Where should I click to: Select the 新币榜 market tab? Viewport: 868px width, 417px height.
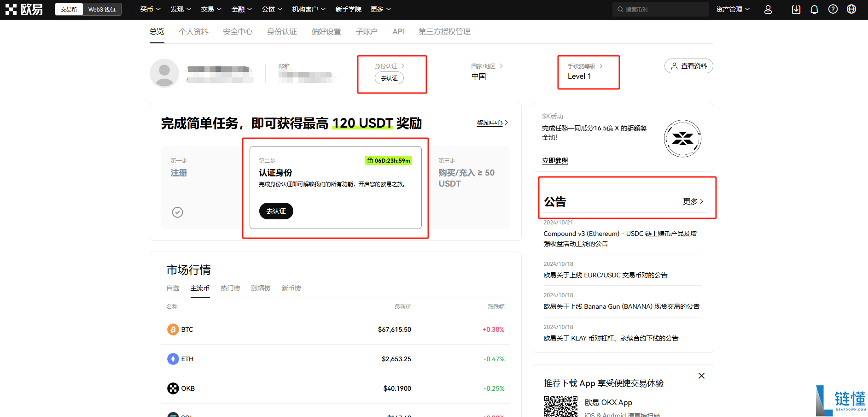coord(291,288)
